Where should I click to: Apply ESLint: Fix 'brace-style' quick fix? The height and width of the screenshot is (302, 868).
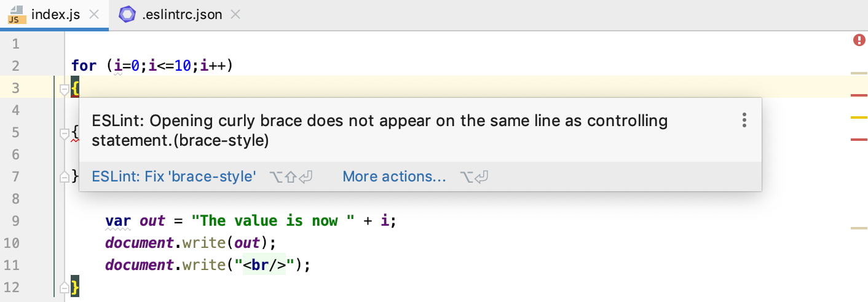tap(173, 177)
